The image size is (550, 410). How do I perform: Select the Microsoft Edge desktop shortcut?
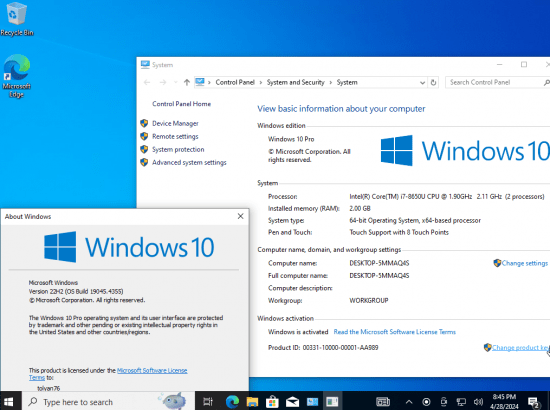16,76
